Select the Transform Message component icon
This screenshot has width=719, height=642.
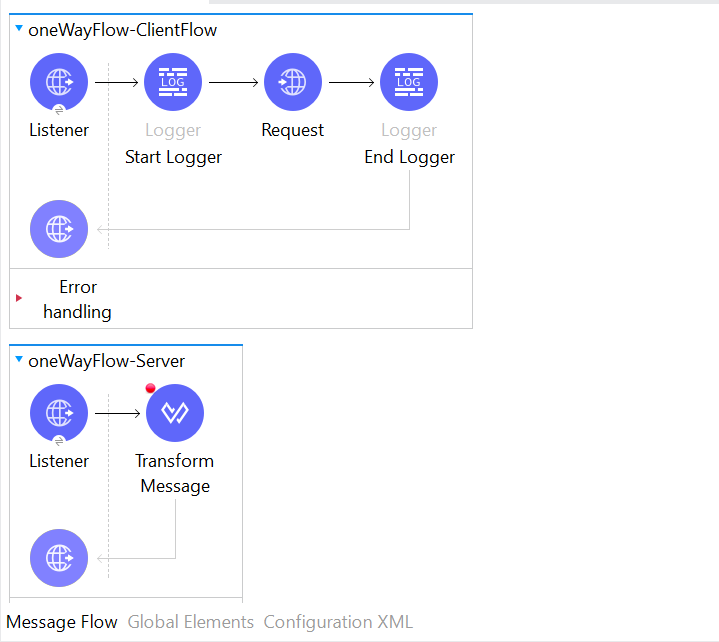pos(175,413)
